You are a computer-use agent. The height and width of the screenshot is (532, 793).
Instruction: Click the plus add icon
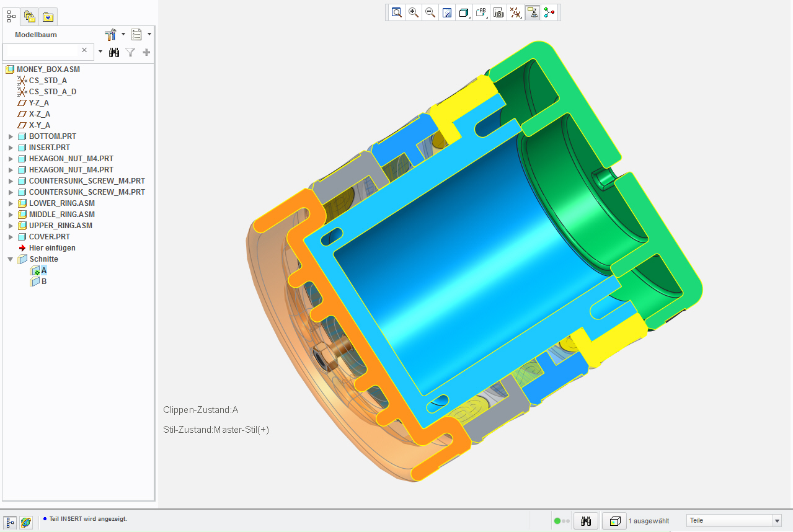click(x=147, y=53)
